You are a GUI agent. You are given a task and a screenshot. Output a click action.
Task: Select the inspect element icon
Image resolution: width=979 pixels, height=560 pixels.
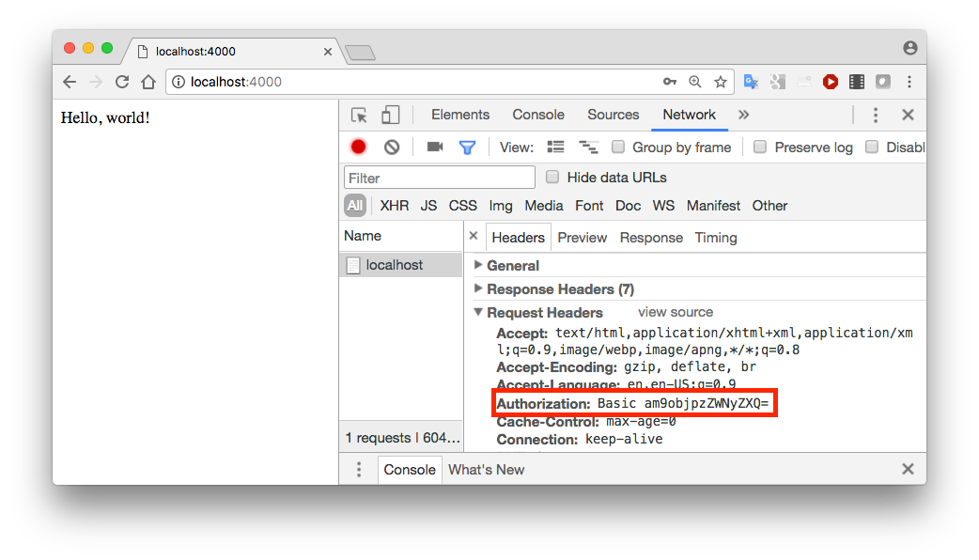358,114
